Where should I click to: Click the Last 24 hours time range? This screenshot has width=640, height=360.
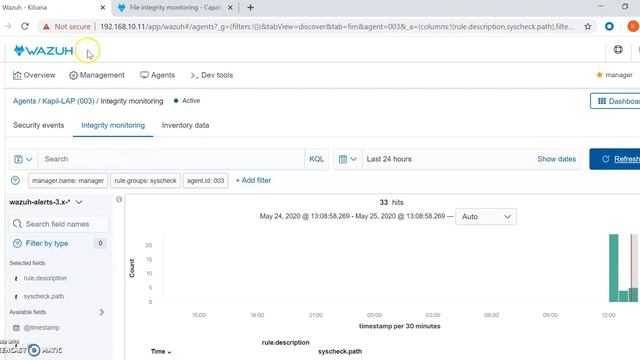(389, 159)
